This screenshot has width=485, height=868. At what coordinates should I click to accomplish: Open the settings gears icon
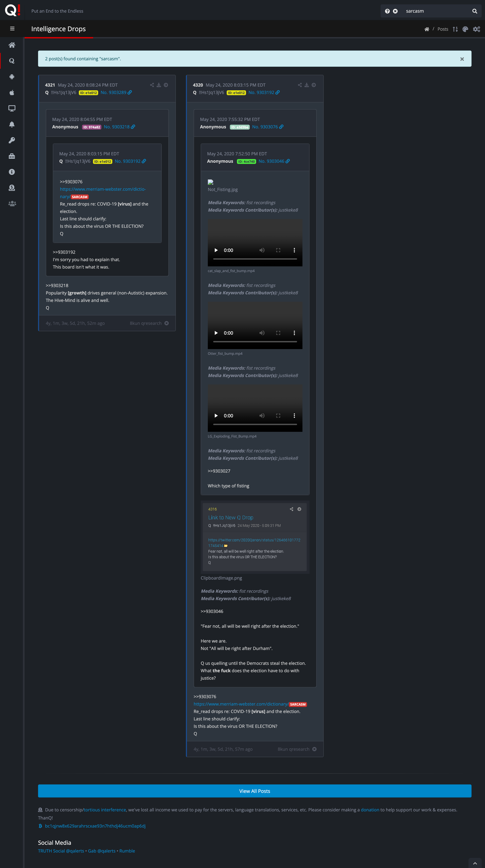point(477,29)
